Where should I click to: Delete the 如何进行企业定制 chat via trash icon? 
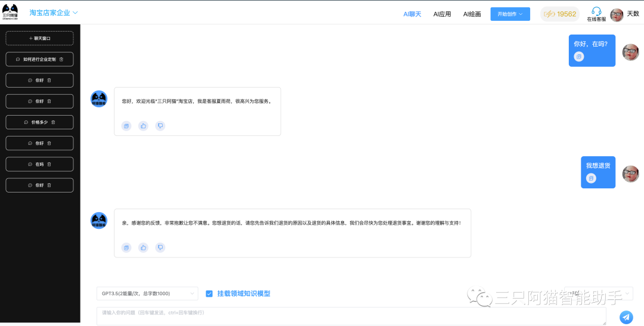[61, 59]
